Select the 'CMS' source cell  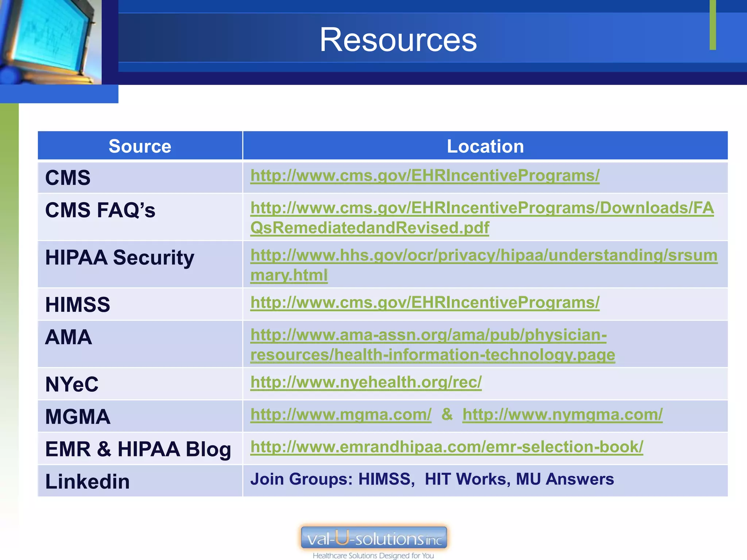point(140,178)
